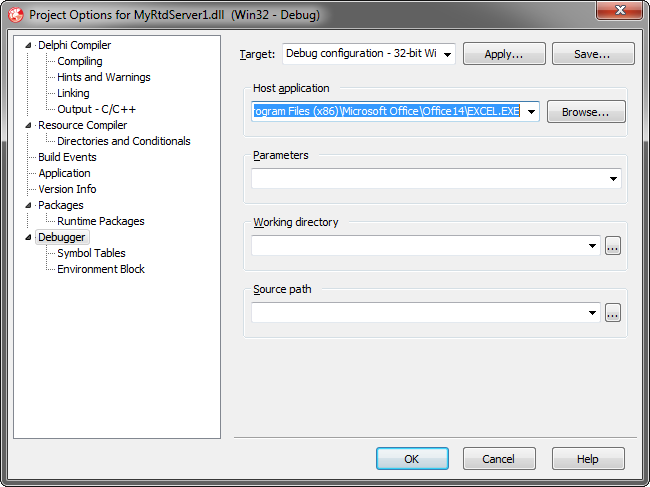The width and height of the screenshot is (650, 487).
Task: Select the Linking tree item
Action: tap(73, 93)
